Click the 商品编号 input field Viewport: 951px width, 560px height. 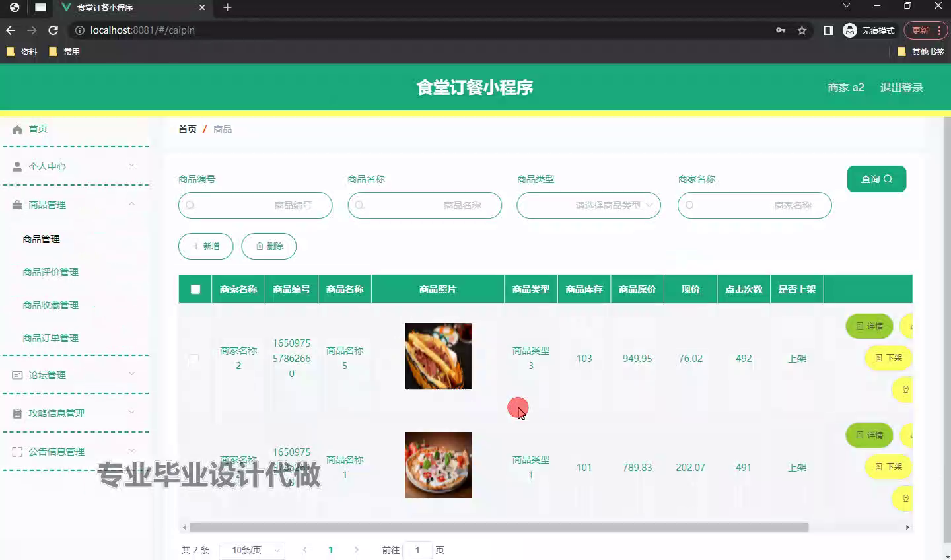click(x=255, y=205)
